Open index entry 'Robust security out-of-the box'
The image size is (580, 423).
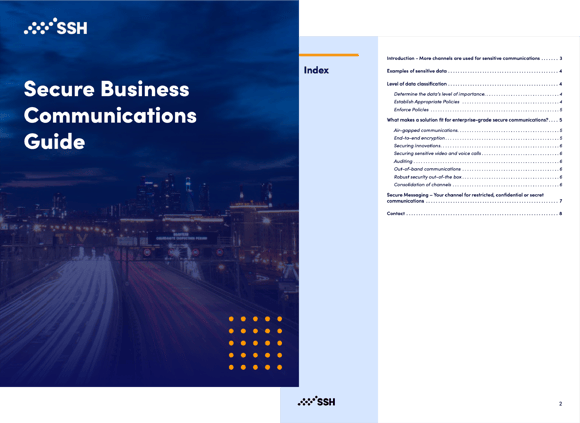click(478, 177)
